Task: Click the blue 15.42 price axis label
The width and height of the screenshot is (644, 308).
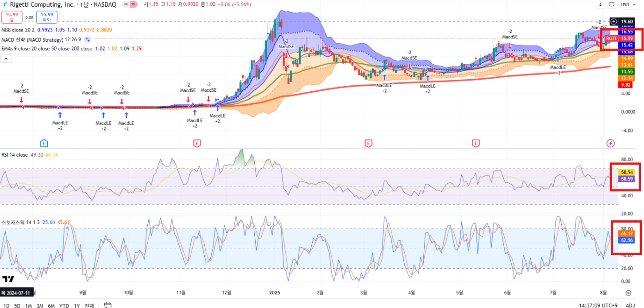Action: [x=626, y=45]
